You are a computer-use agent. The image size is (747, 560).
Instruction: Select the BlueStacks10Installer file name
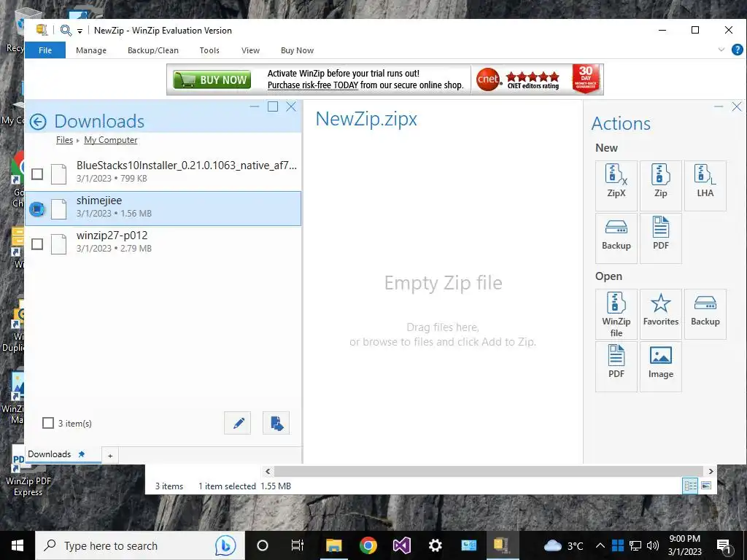tap(186, 166)
